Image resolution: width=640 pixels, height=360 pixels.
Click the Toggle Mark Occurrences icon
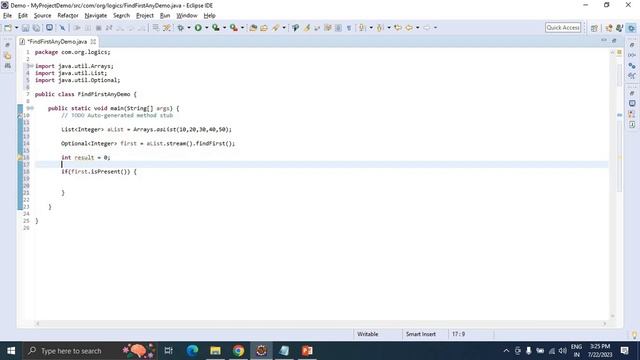pyautogui.click(x=307, y=28)
